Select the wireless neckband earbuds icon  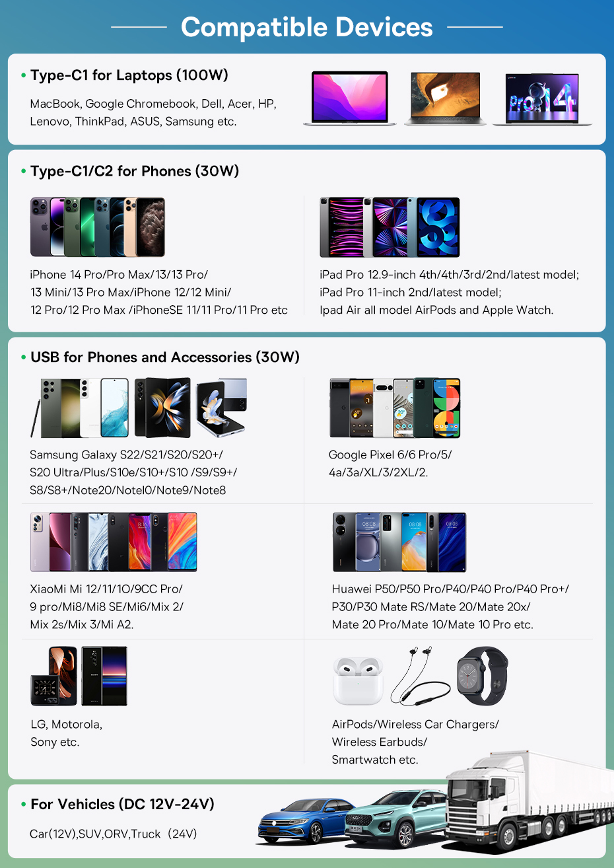pyautogui.click(x=420, y=676)
